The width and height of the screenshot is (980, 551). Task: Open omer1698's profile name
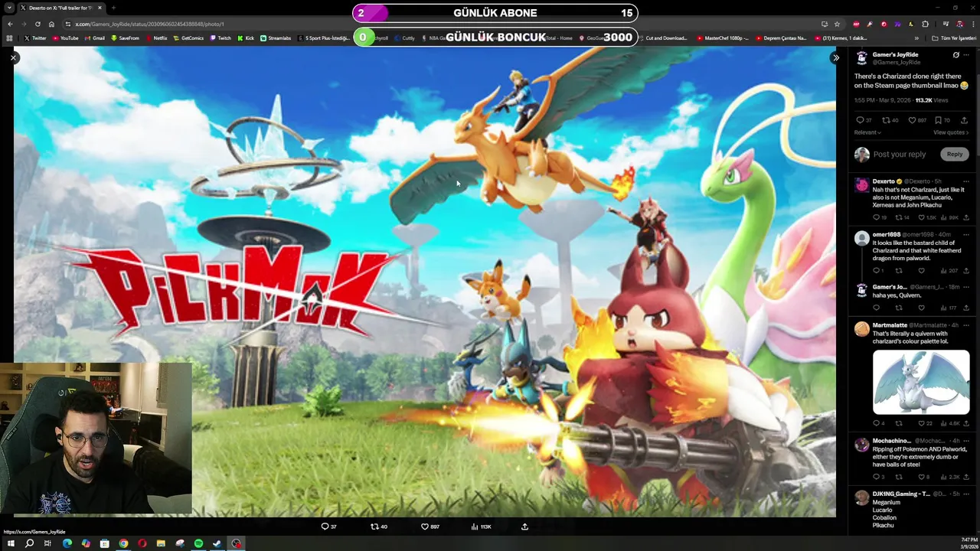[x=886, y=234]
